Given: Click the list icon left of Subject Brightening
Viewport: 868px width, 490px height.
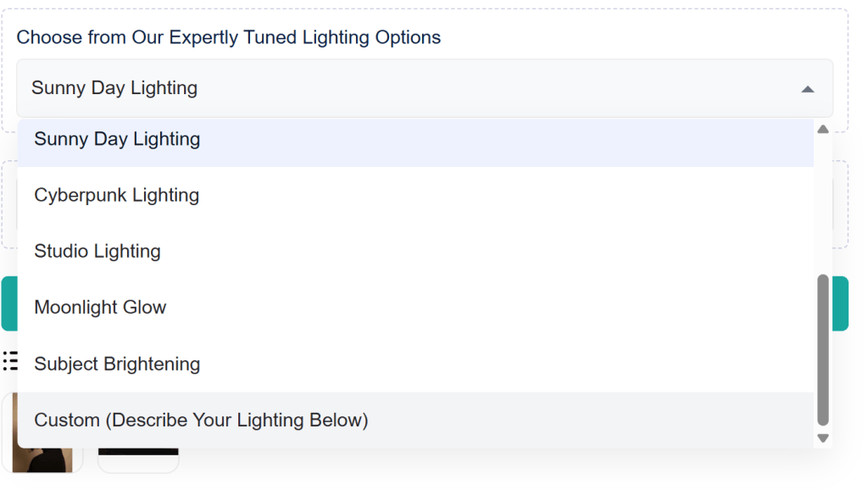Looking at the screenshot, I should click(x=10, y=362).
